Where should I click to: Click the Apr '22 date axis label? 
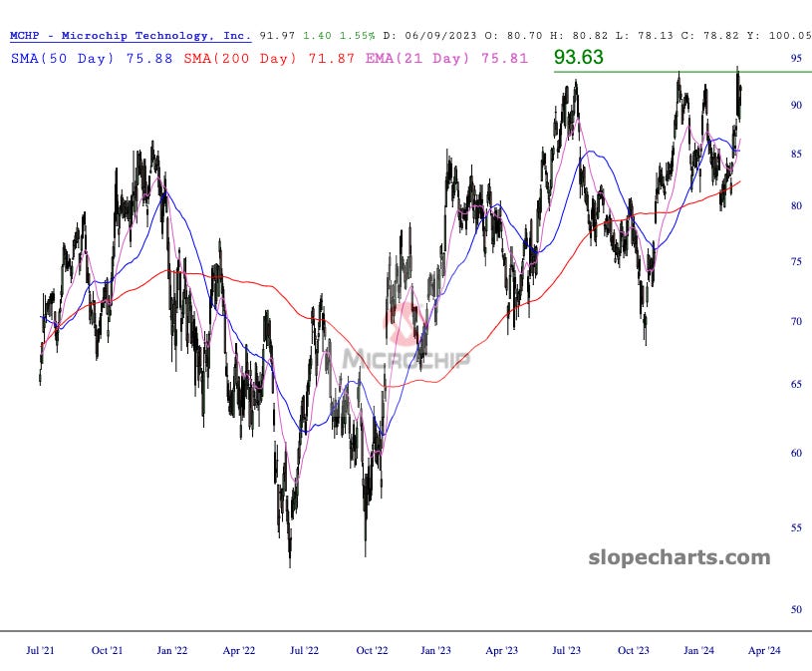click(239, 650)
